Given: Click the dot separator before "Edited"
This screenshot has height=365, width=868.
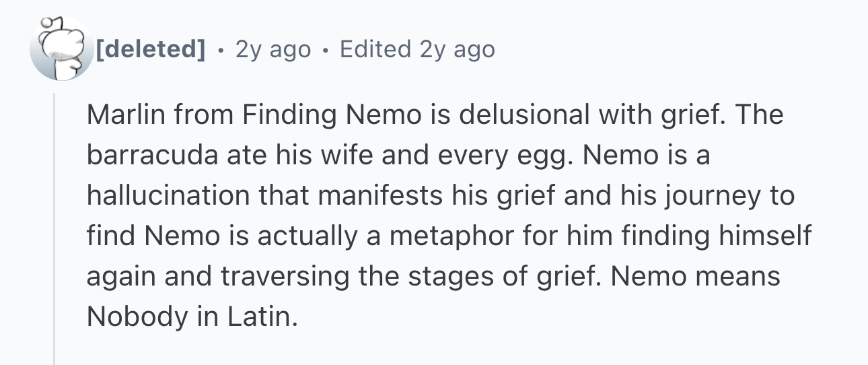Looking at the screenshot, I should coord(326,50).
